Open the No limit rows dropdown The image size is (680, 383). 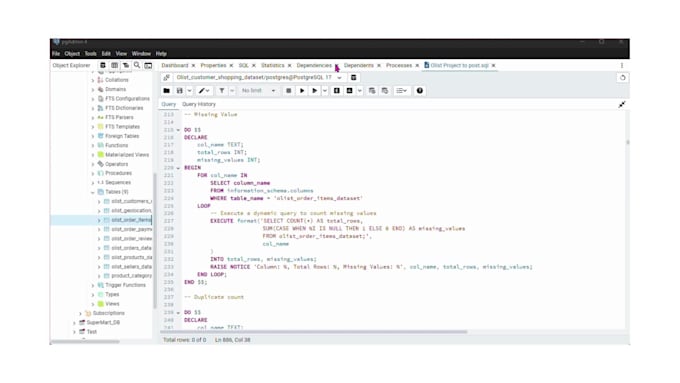coord(258,91)
